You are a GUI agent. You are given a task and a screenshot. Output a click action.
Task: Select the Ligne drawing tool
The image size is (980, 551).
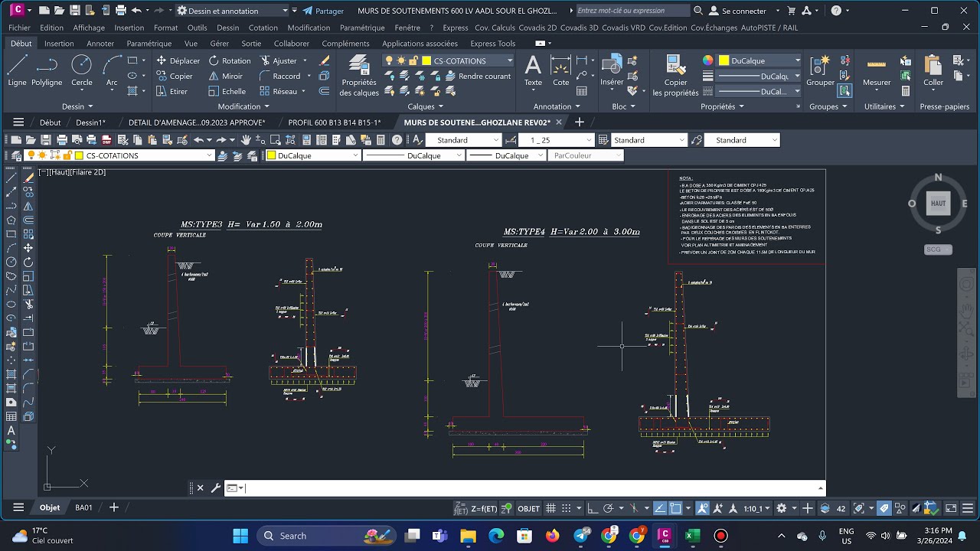[x=17, y=71]
